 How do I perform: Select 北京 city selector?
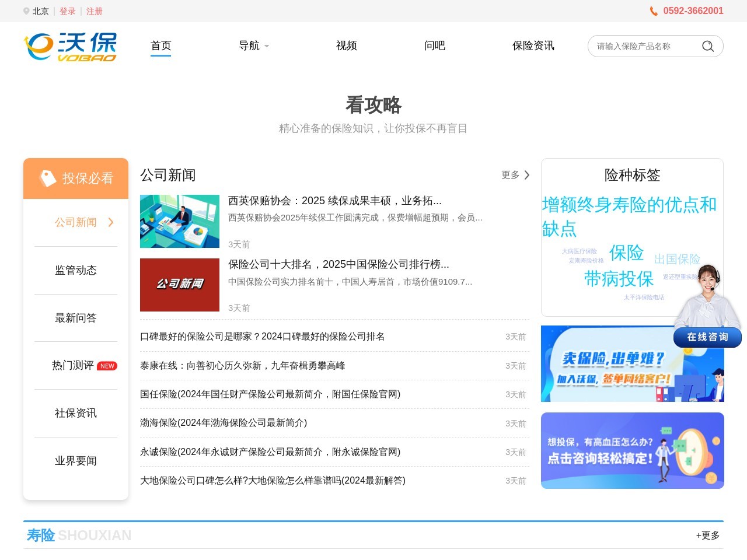[41, 11]
